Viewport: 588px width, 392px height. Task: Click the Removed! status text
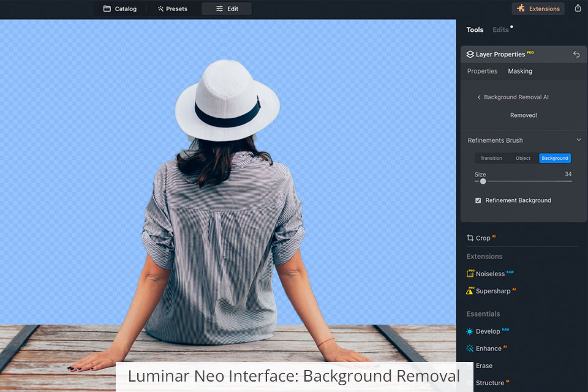(524, 115)
